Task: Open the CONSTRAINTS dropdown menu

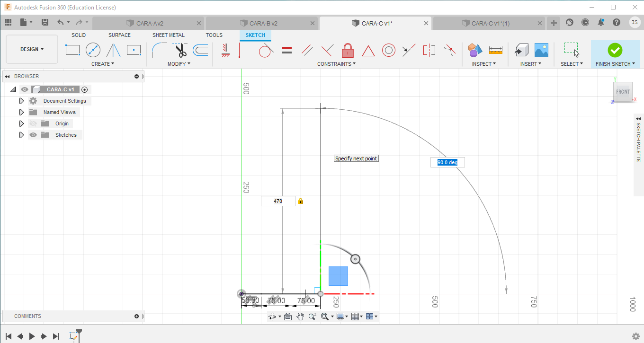Action: click(337, 64)
